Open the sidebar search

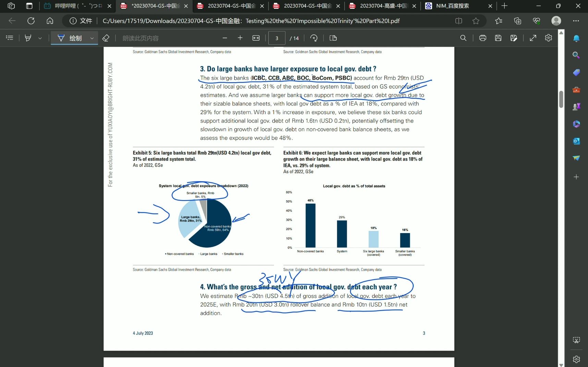(x=576, y=55)
